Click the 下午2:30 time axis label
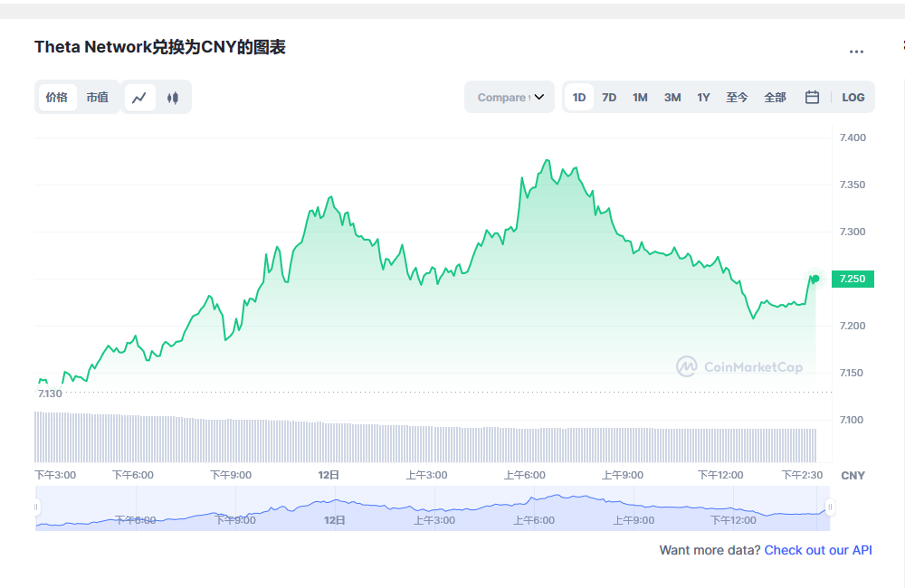Viewport: 905px width, 588px height. 802,475
